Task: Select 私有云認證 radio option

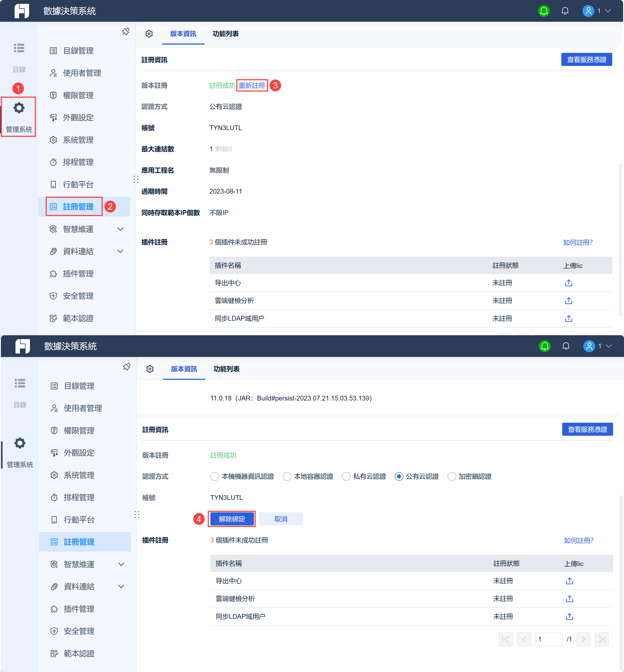Action: click(346, 476)
